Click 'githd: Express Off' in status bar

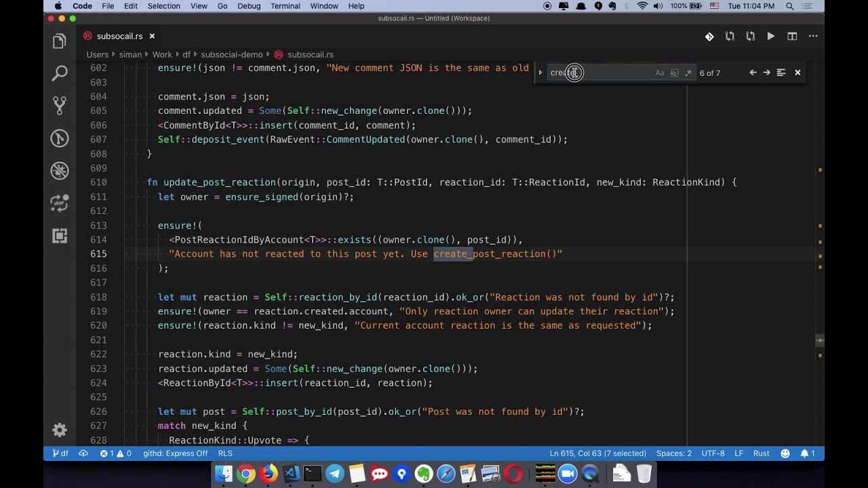pyautogui.click(x=176, y=453)
